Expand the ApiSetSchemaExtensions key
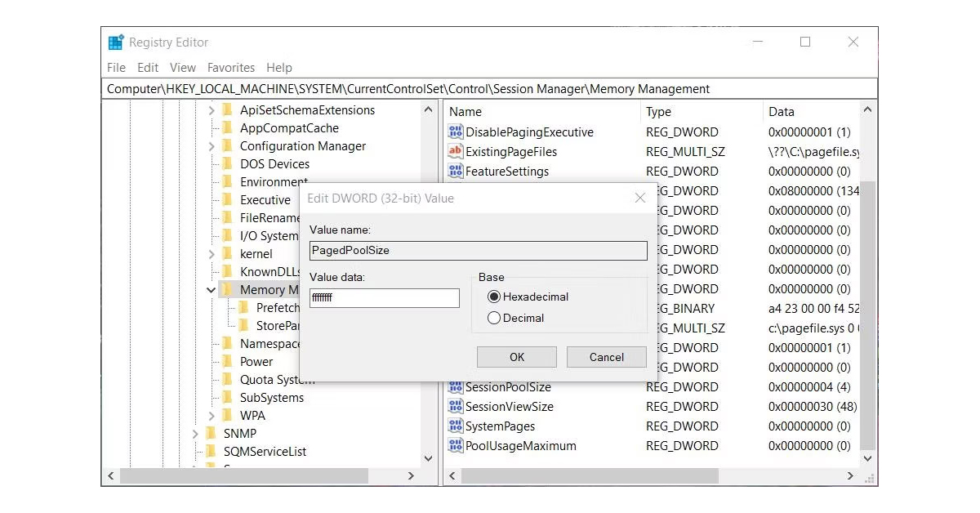The height and width of the screenshot is (513, 980). [211, 109]
